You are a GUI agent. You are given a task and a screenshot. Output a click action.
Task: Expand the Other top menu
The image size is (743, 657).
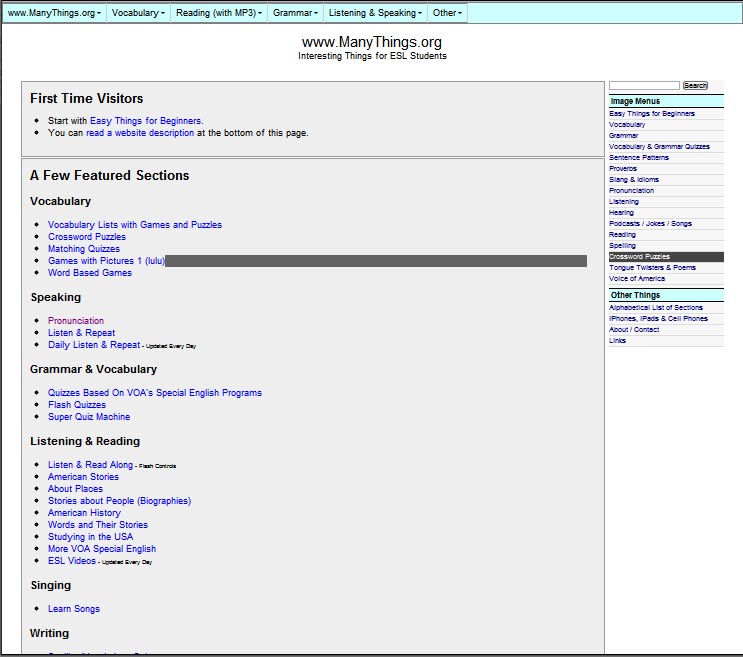click(447, 13)
